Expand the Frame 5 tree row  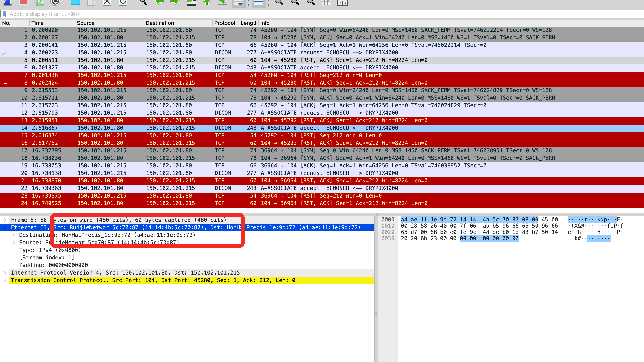(x=5, y=220)
